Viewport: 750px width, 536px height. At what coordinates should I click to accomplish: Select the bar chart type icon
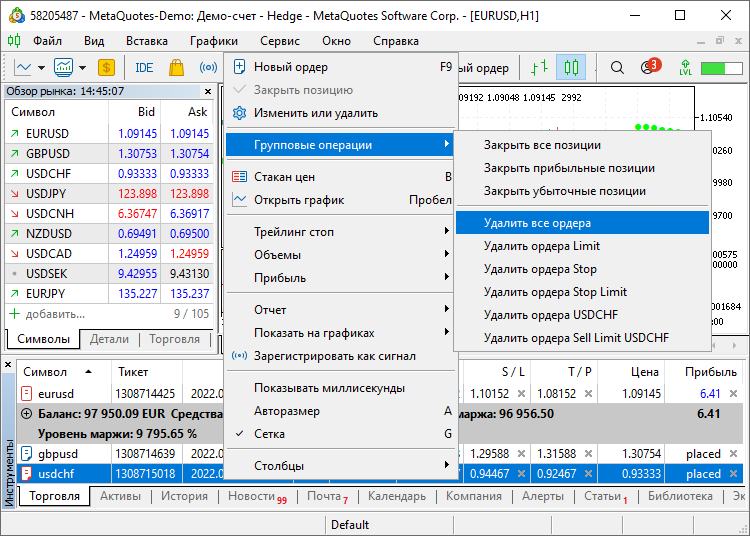click(x=539, y=68)
